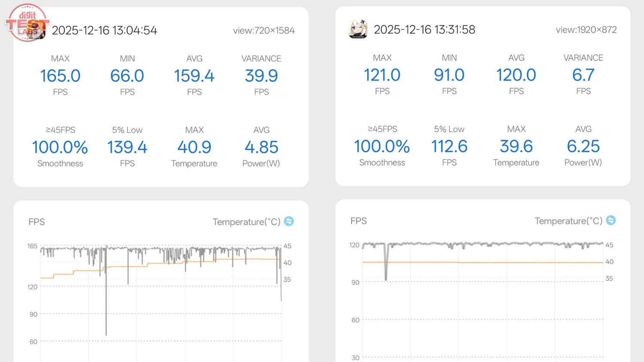Select the 39.9 VARIANCE value
The width and height of the screenshot is (644, 362).
[261, 76]
